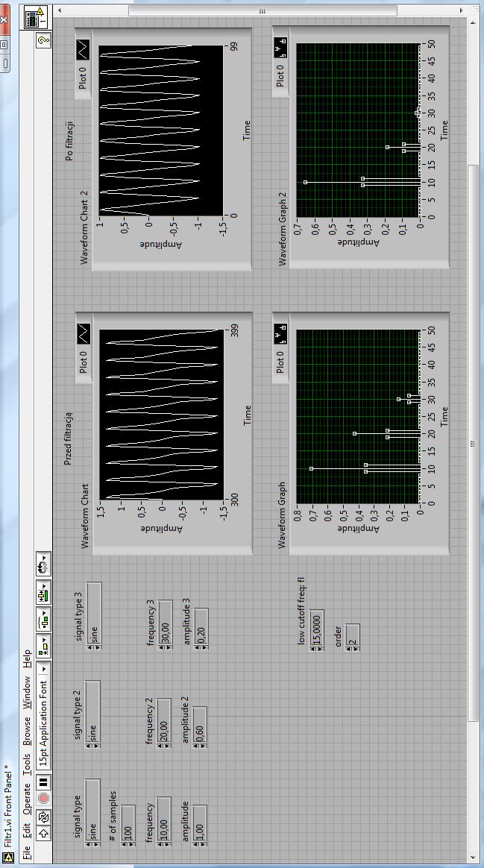Click the stepper arrows beside signal type 2
Image resolution: width=484 pixels, height=868 pixels.
pos(92,746)
